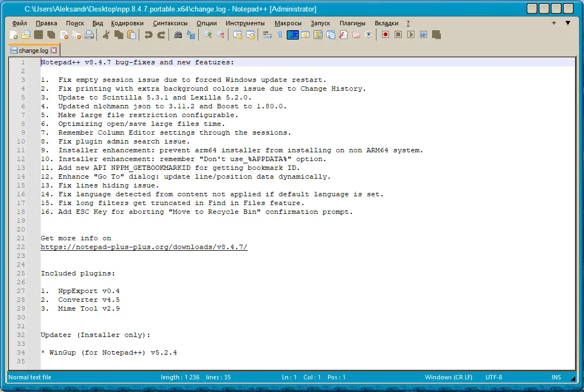
Task: Open the Function List panel icon
Action: pyautogui.click(x=343, y=35)
